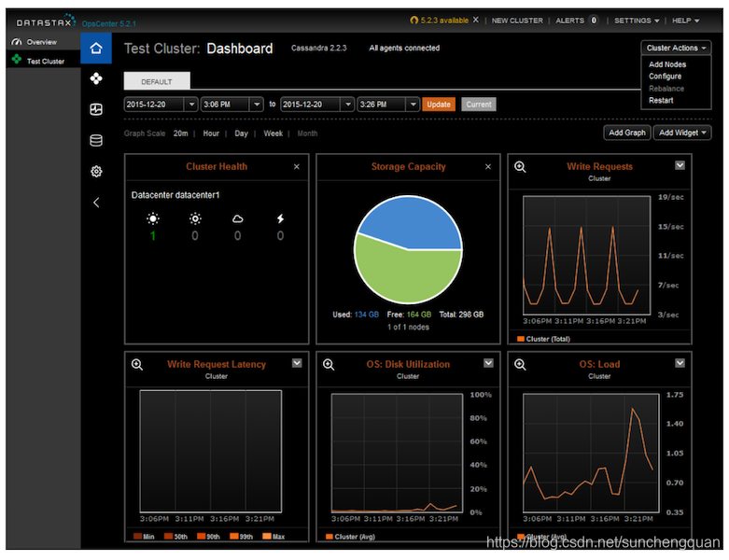The width and height of the screenshot is (729, 560).
Task: Click the Test Cluster green icon
Action: [x=17, y=59]
